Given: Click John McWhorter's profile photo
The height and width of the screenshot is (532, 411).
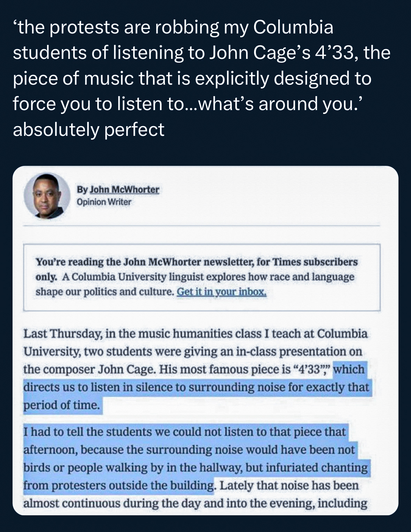Looking at the screenshot, I should tap(47, 196).
